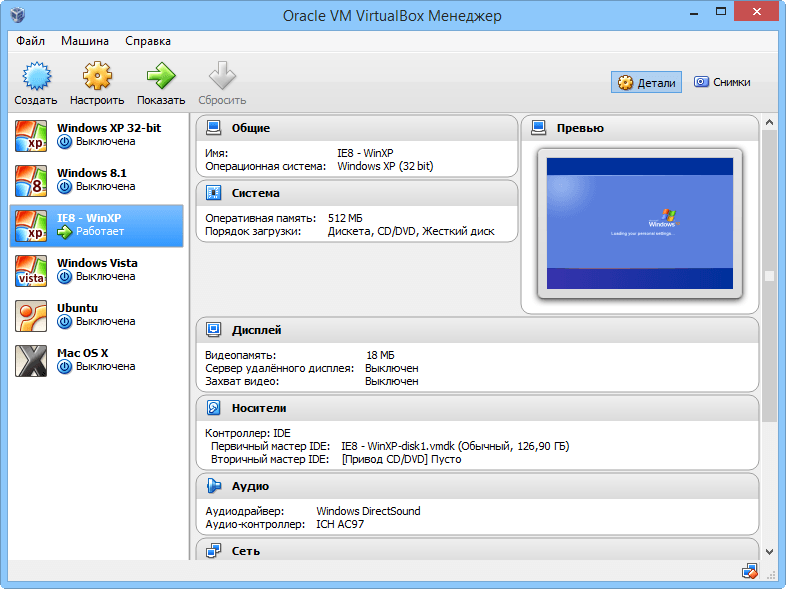Switch to the Детали view
Screen dimensions: 786x589
tap(646, 82)
